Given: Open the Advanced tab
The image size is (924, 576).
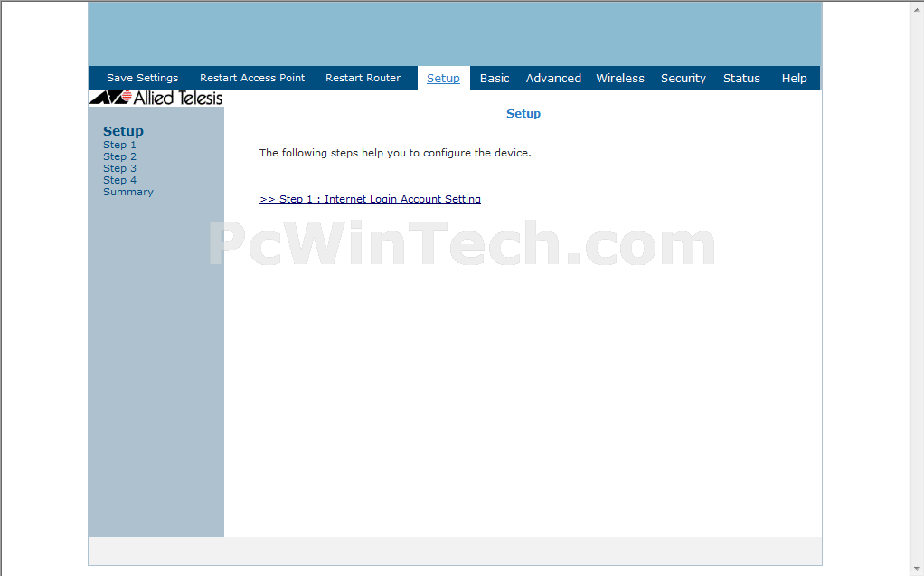Looking at the screenshot, I should pos(553,79).
